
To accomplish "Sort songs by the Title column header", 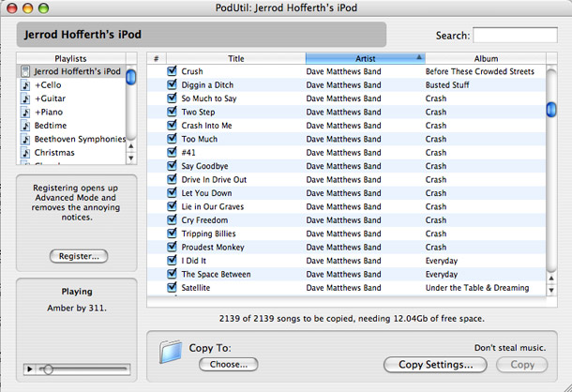I will pyautogui.click(x=236, y=58).
